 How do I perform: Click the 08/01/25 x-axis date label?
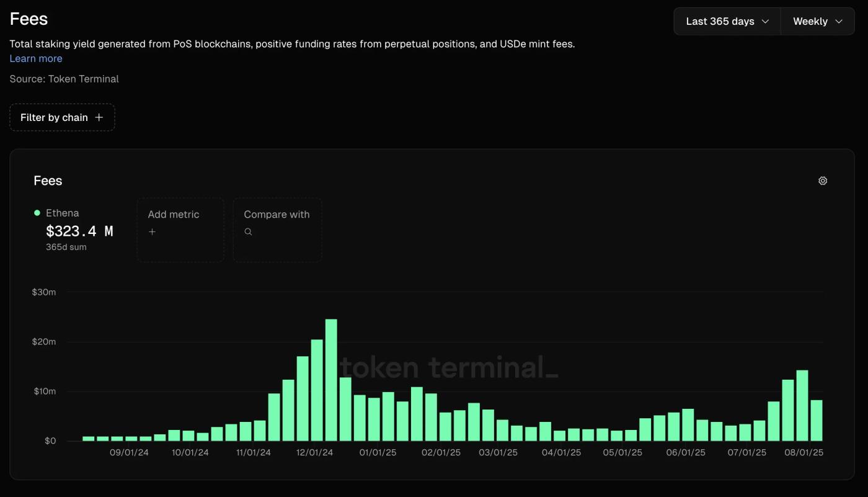805,452
